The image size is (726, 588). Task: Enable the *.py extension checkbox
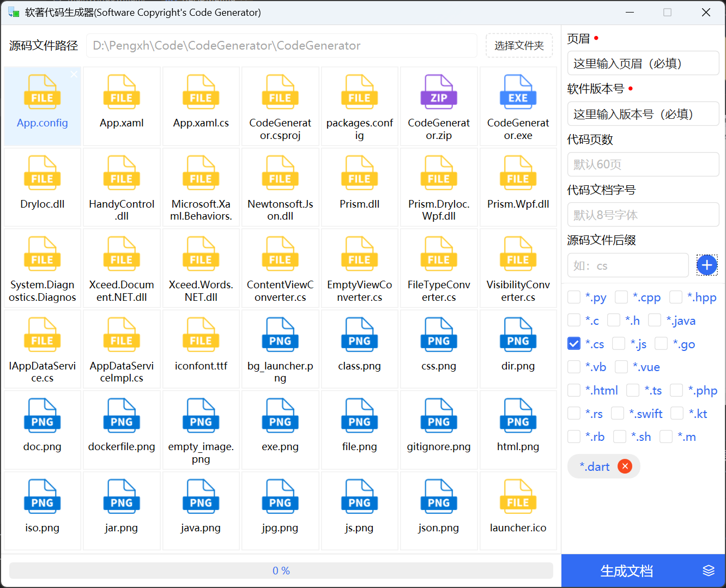(x=573, y=297)
